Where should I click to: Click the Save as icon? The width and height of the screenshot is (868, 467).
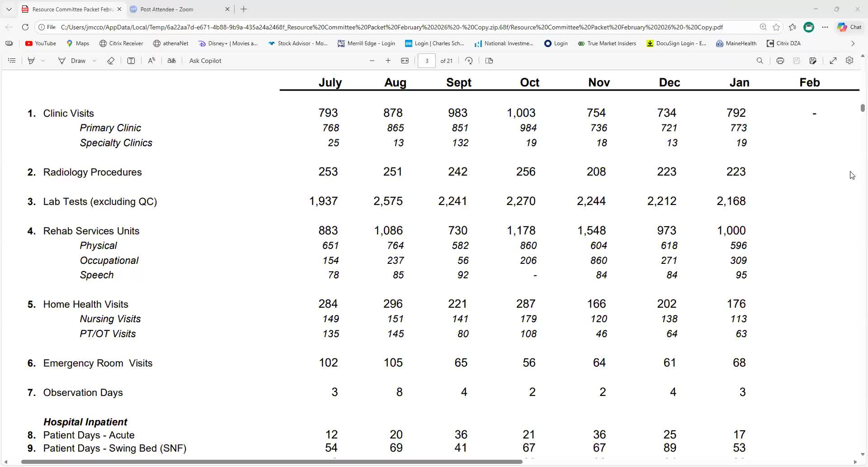click(813, 61)
